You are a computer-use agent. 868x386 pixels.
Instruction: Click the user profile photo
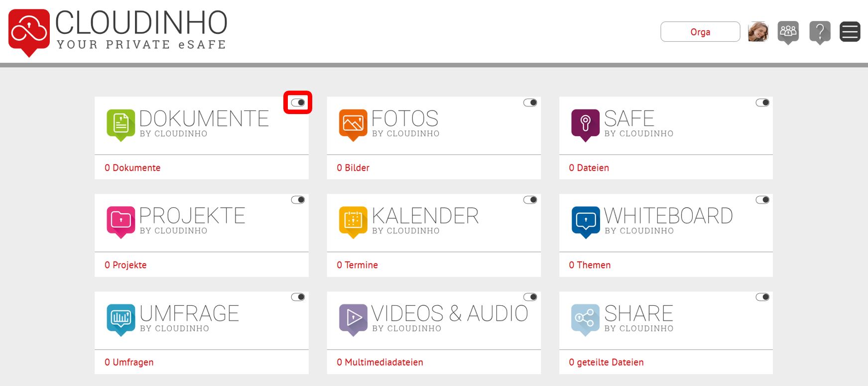[x=758, y=32]
